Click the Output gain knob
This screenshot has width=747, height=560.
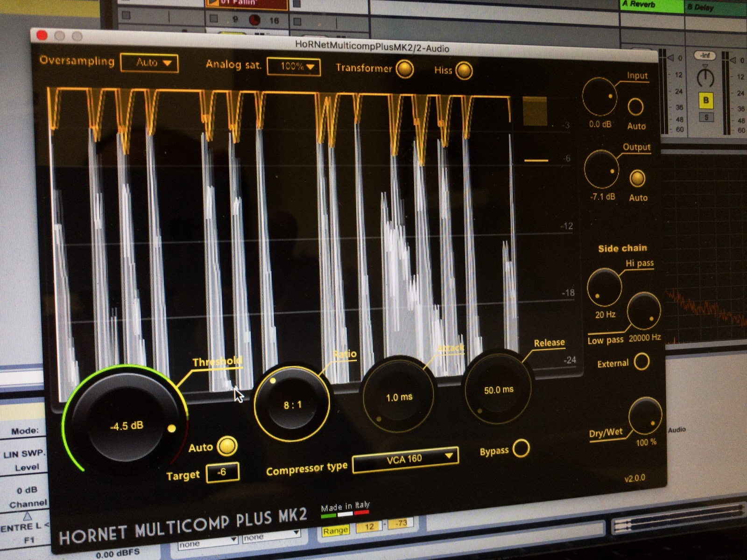coord(602,169)
